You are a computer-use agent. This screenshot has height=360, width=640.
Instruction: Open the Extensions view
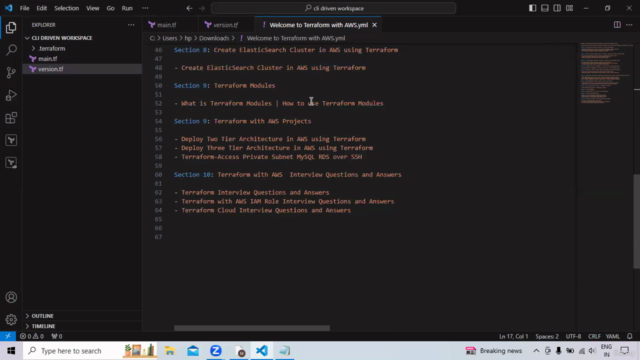[x=11, y=118]
